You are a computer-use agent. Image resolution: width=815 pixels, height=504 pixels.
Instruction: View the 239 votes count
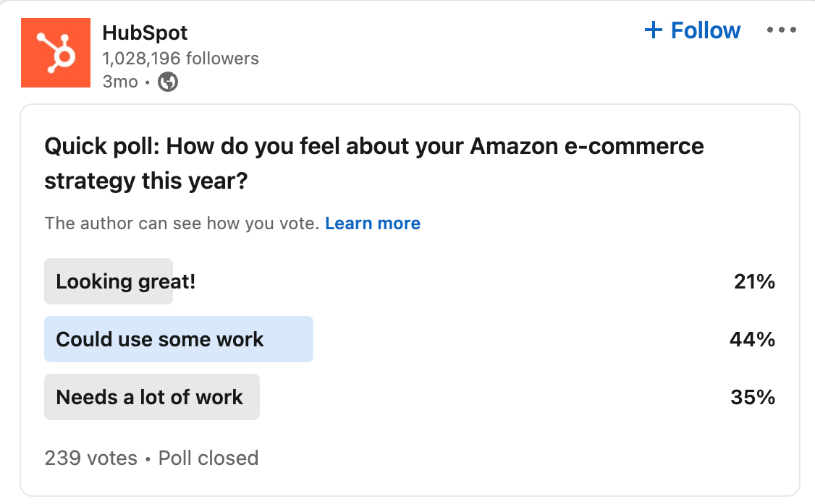pos(90,458)
